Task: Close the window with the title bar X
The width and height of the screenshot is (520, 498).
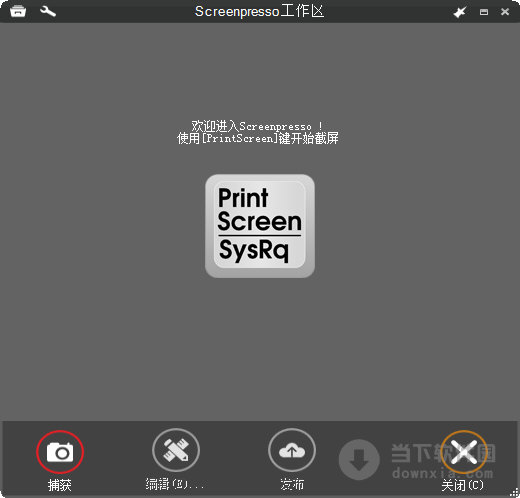Action: coord(505,12)
